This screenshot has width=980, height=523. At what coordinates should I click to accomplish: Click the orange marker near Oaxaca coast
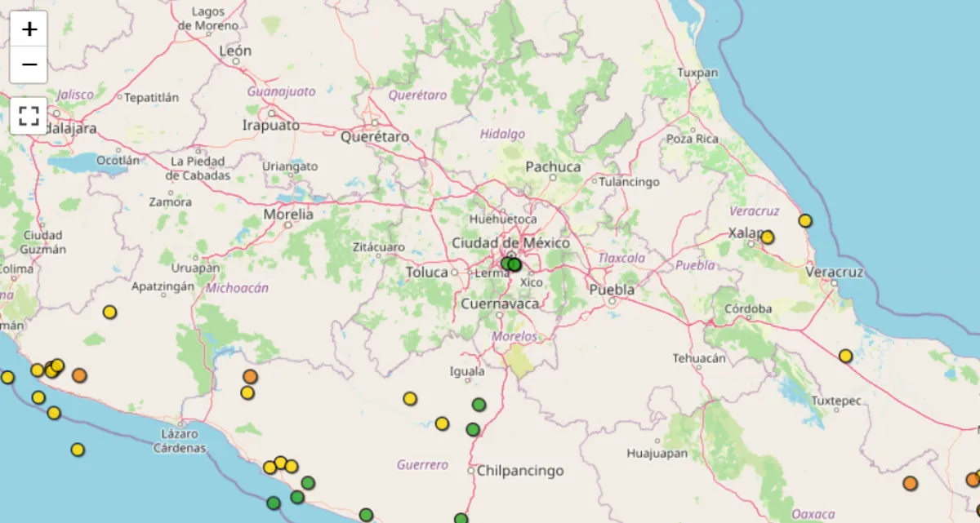tap(911, 483)
